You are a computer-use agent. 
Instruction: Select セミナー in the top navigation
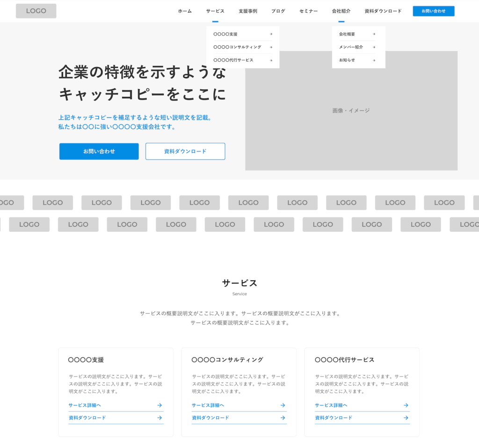(x=308, y=11)
